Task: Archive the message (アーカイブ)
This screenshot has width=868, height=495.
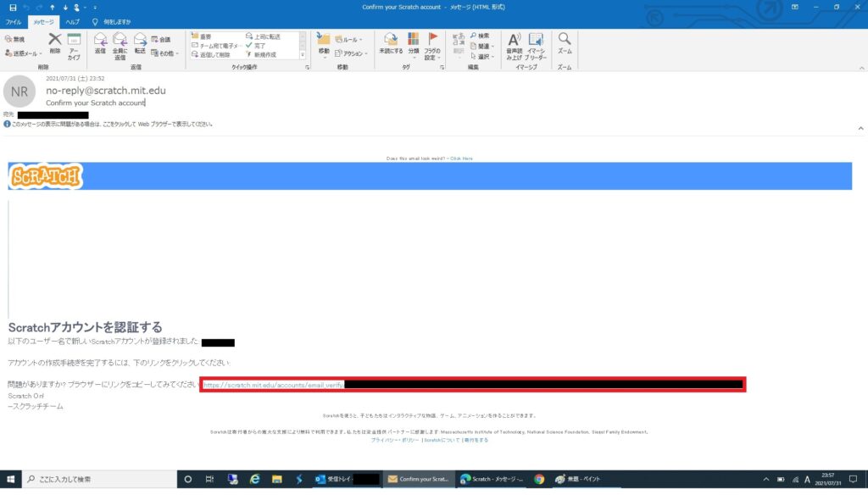Action: (x=74, y=46)
